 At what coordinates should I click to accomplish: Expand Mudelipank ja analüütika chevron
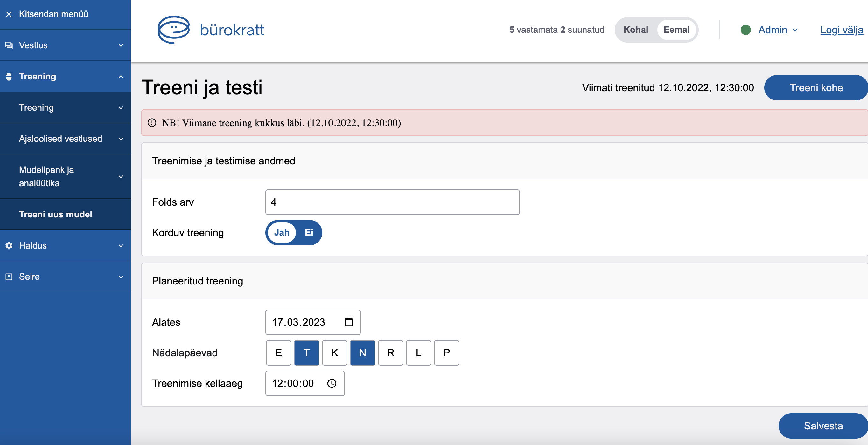(121, 177)
